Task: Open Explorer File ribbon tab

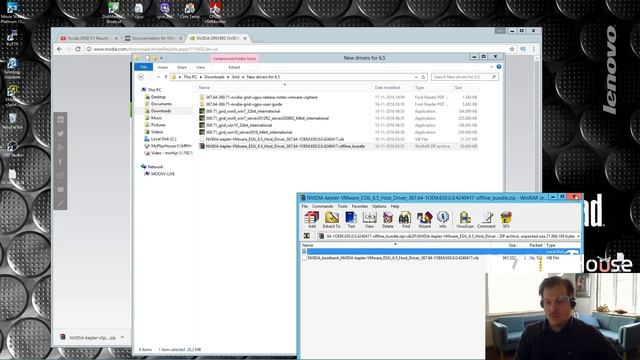Action: 144,67
